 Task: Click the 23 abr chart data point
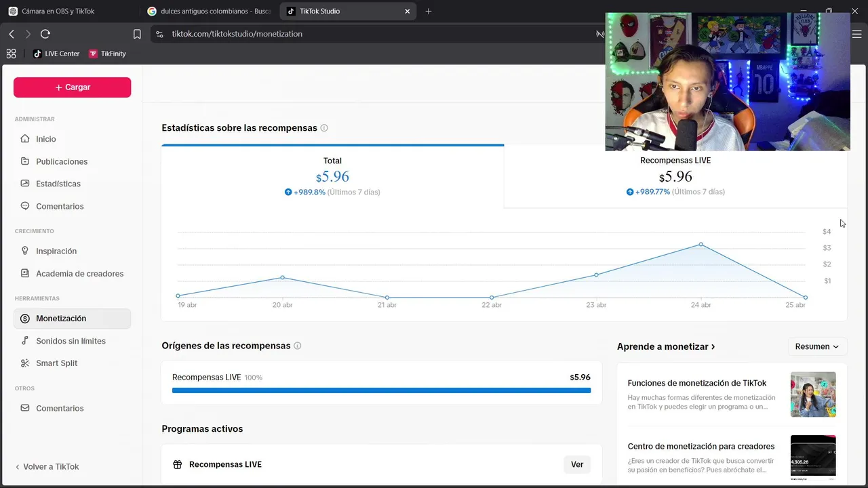click(x=596, y=274)
